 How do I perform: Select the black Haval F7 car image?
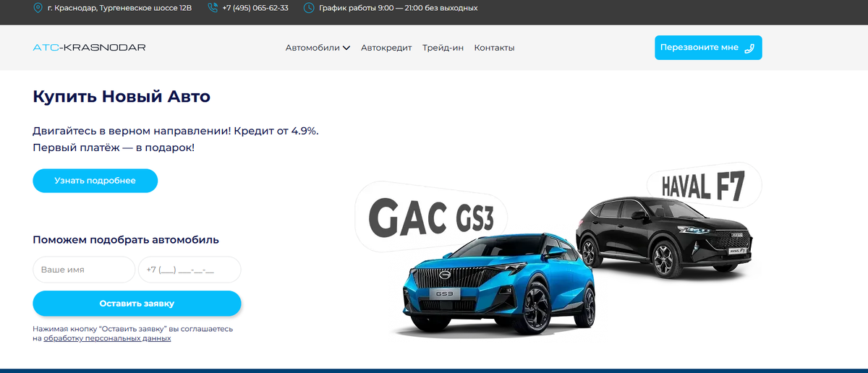pos(663,237)
